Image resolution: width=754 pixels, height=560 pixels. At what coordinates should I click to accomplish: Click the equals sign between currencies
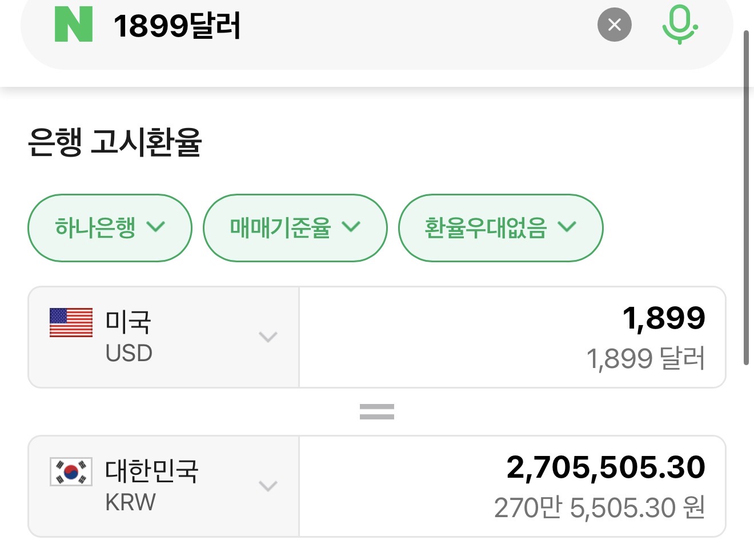[x=376, y=411]
